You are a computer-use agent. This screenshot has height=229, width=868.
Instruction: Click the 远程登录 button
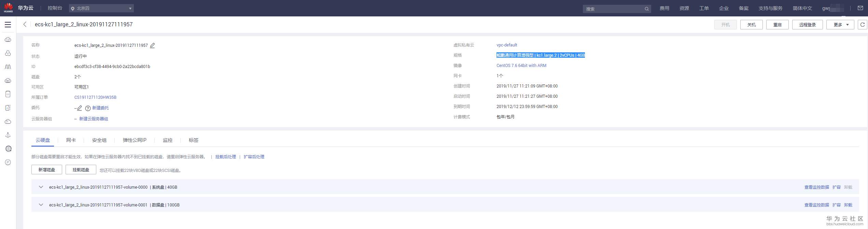pos(808,25)
